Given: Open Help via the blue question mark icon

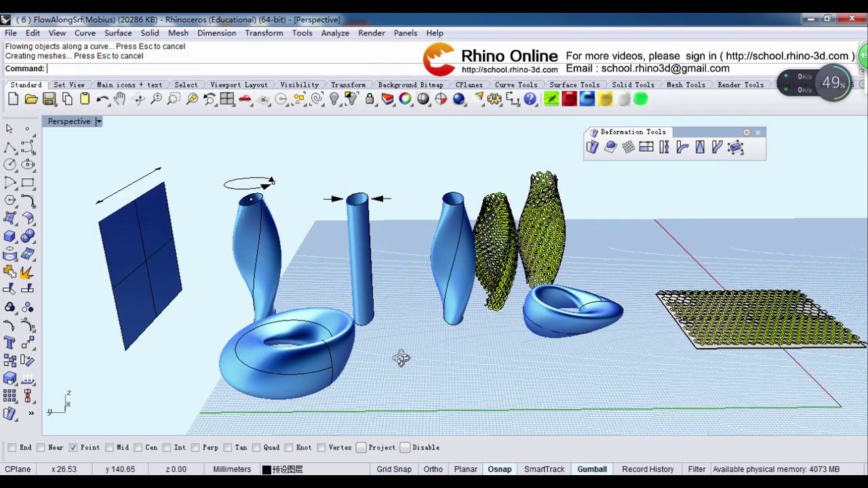Looking at the screenshot, I should click(x=530, y=100).
